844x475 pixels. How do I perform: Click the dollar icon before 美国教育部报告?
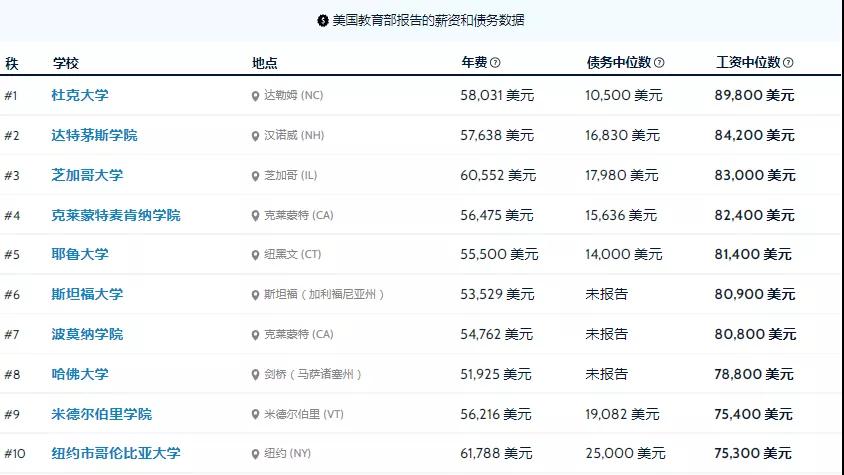coord(322,20)
